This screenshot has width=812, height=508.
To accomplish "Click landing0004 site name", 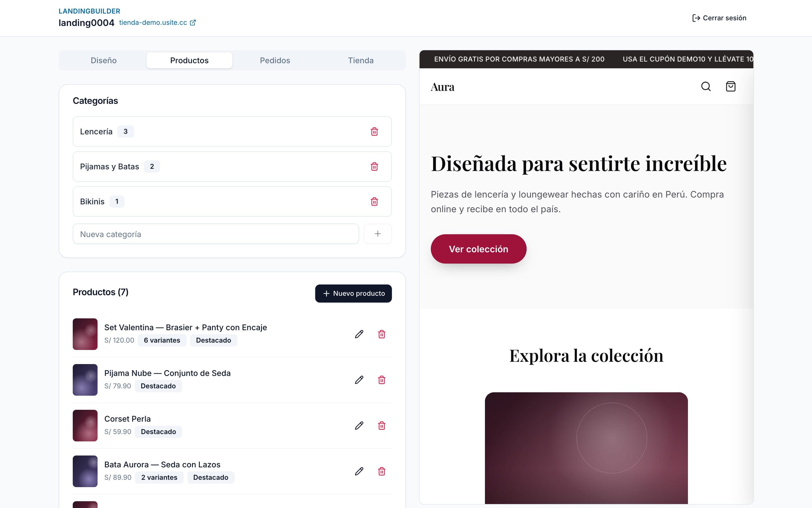I will click(x=86, y=23).
